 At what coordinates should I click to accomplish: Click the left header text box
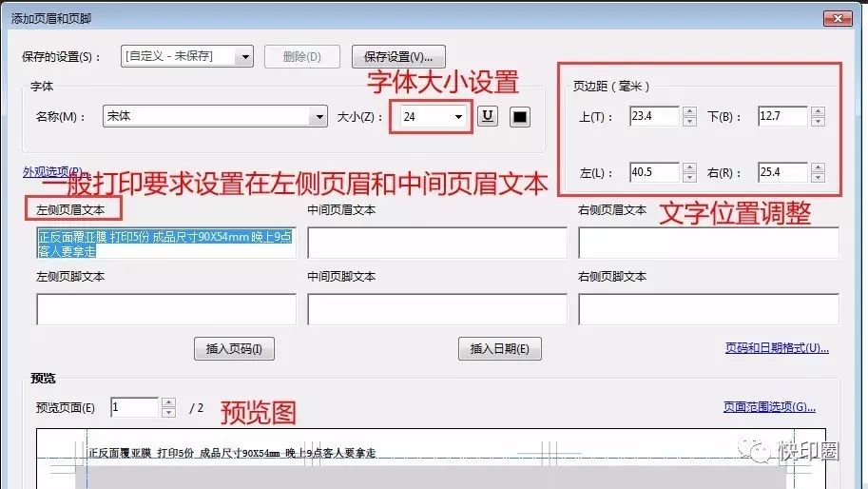(x=166, y=244)
